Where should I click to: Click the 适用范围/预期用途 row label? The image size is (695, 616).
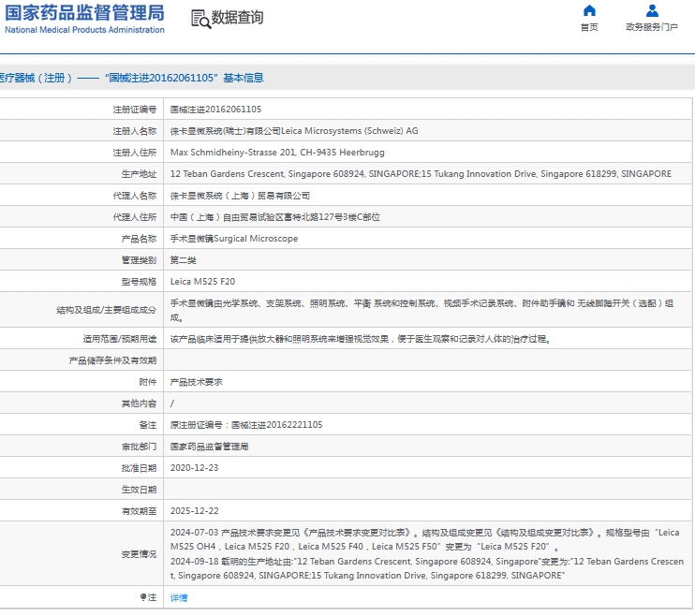[120, 339]
